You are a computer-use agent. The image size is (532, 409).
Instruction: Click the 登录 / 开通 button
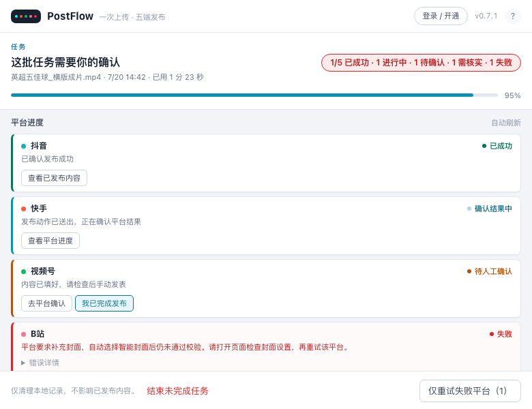(x=441, y=16)
